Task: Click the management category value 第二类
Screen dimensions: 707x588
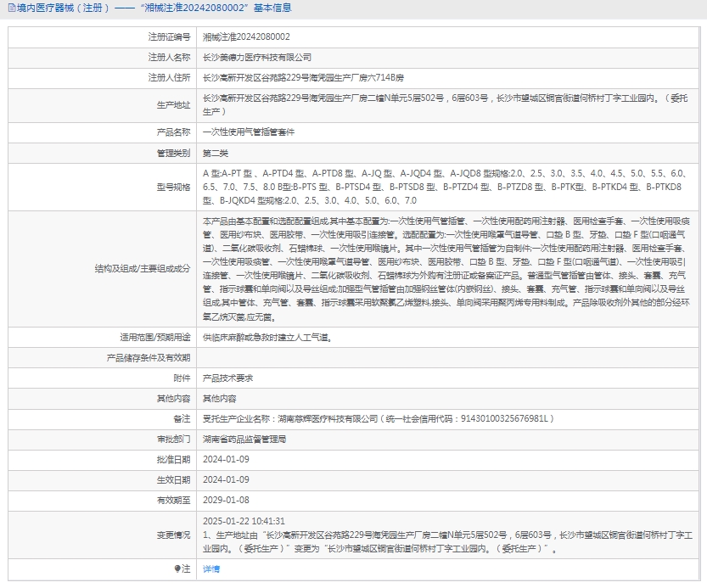Action: click(x=216, y=153)
